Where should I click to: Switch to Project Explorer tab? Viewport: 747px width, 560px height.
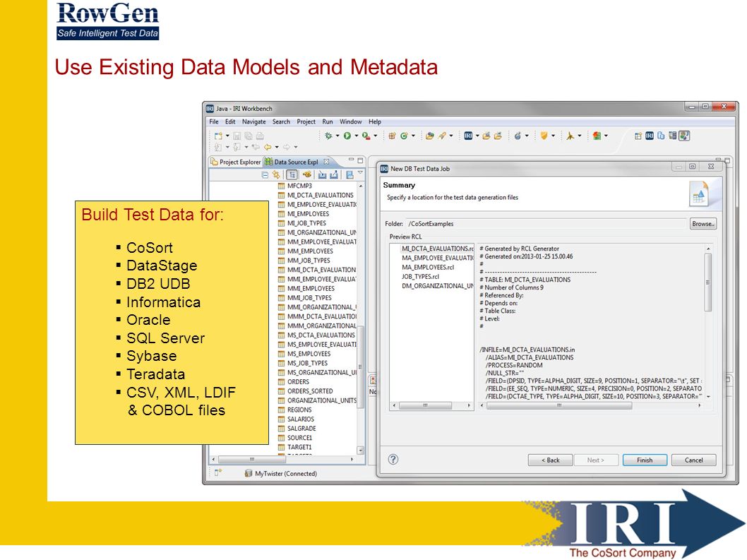[x=237, y=162]
